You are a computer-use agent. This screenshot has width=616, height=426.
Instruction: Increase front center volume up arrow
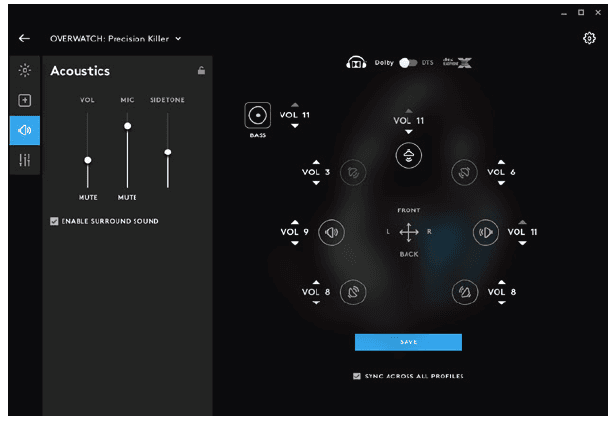pos(409,111)
